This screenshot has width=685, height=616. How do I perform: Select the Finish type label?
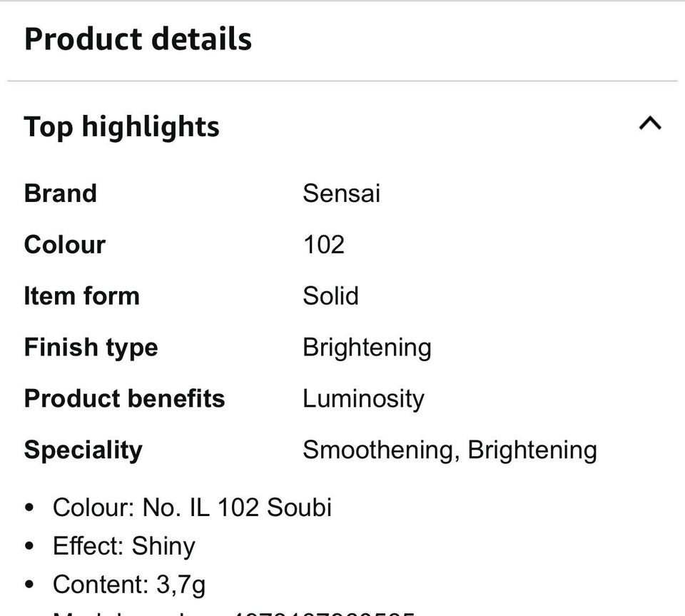coord(91,348)
